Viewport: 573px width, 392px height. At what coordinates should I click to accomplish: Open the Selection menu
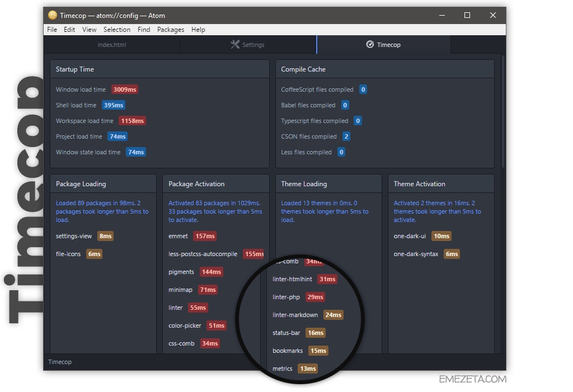[x=117, y=30]
